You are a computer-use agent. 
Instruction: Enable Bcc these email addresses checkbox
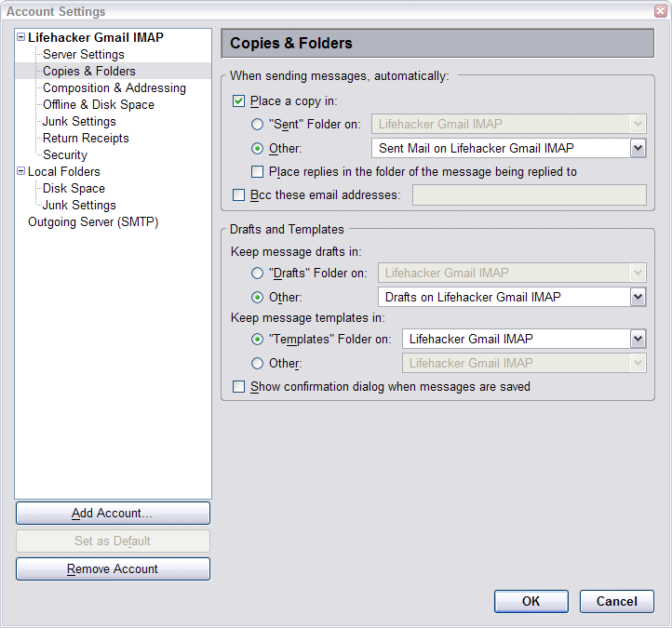tap(238, 194)
